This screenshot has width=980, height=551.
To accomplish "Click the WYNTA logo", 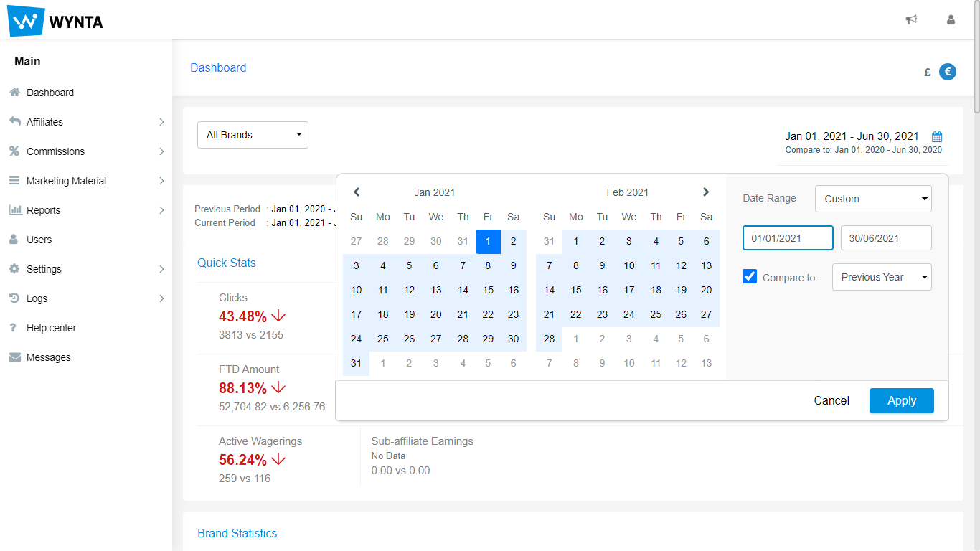I will click(55, 21).
